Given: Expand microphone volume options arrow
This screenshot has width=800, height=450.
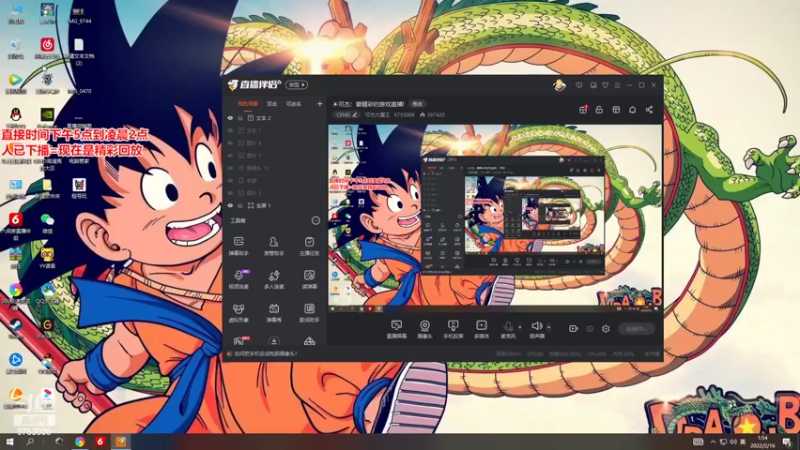Looking at the screenshot, I should point(520,327).
